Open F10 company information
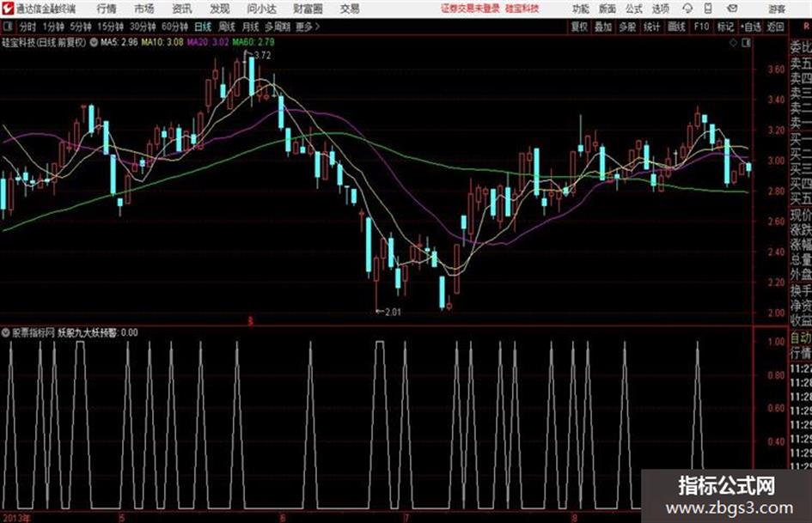Viewport: 812px width, 523px height. tap(702, 27)
